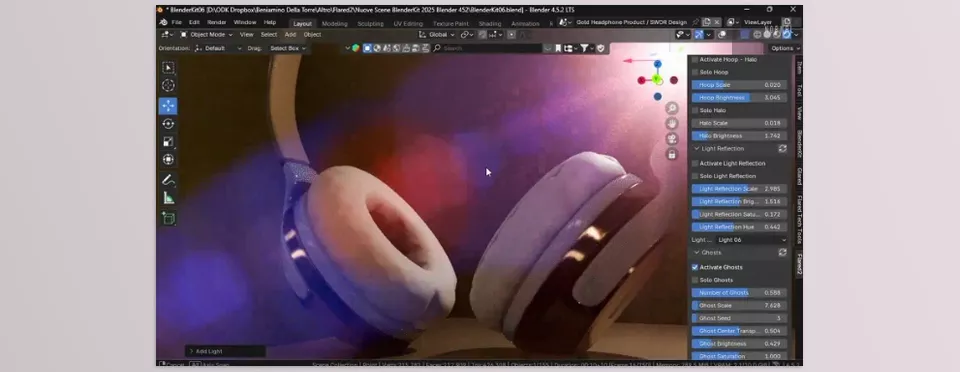Adjust the Hoop Scale slider
This screenshot has height=372, width=960.
pos(739,85)
